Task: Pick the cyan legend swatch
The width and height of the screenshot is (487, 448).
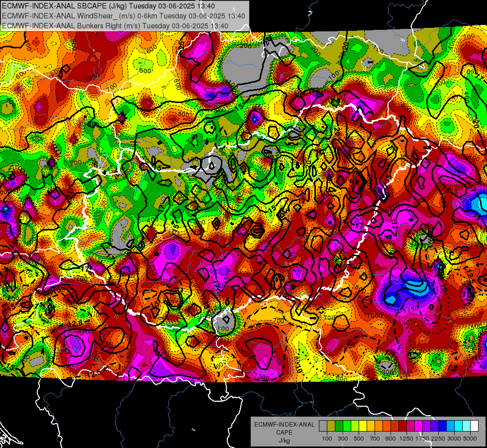Action: tap(459, 426)
